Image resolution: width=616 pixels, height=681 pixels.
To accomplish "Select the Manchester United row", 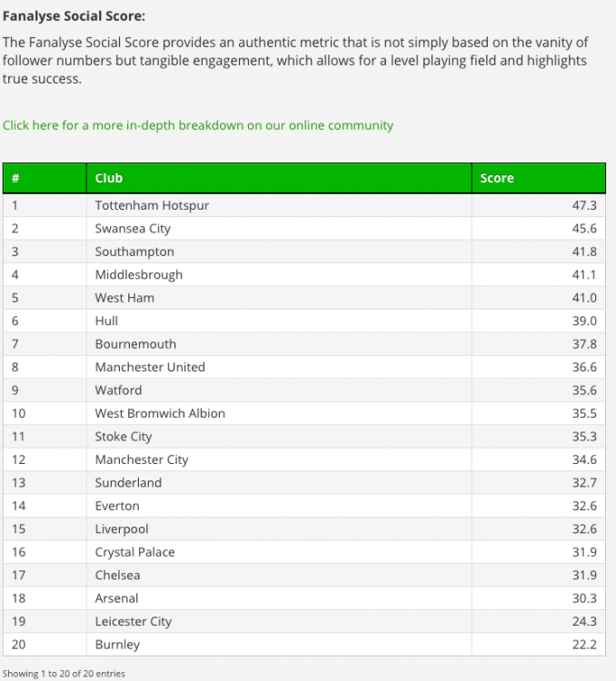I will coord(303,367).
